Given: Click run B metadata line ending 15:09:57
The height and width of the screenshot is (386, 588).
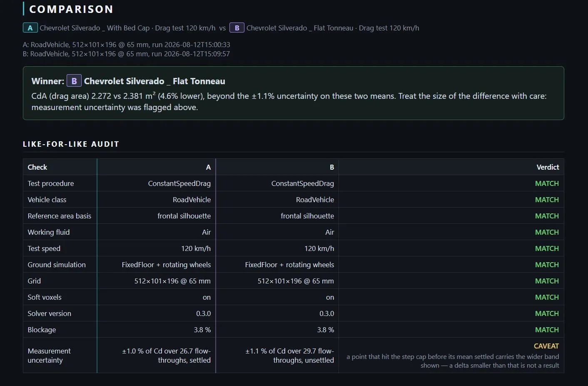Looking at the screenshot, I should 126,54.
